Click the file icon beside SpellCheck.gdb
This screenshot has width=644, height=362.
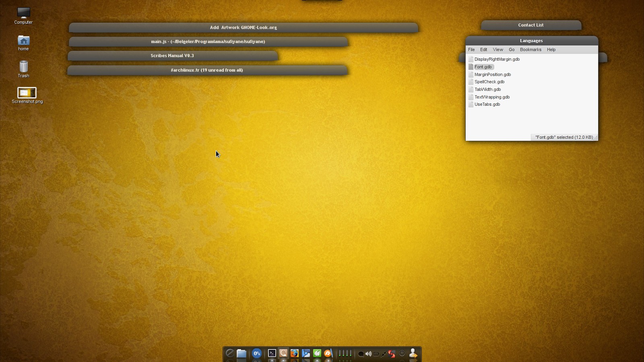(471, 82)
